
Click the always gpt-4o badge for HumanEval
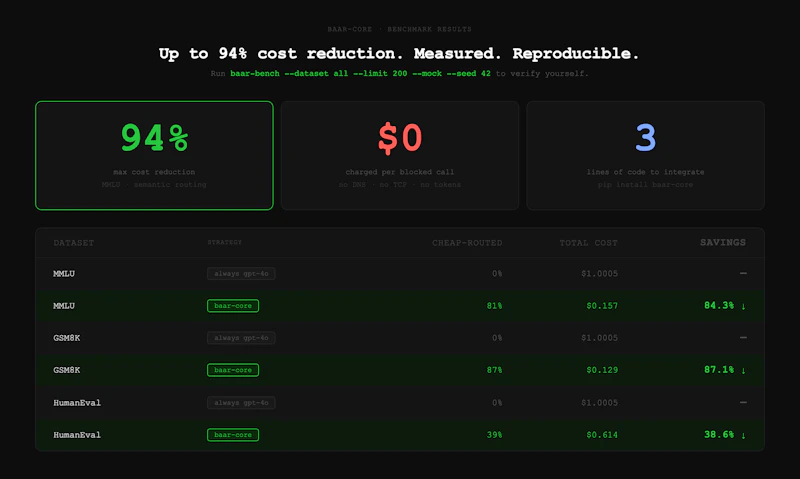click(x=241, y=402)
